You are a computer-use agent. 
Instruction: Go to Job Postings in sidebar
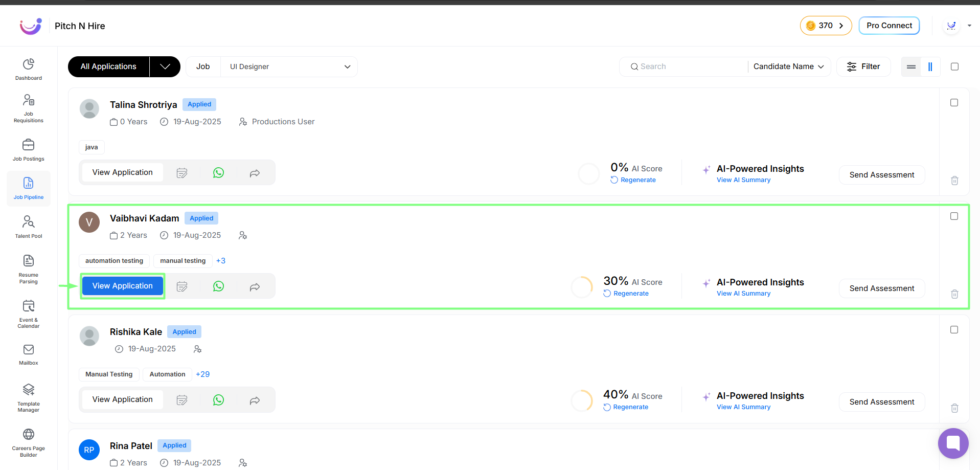point(29,150)
